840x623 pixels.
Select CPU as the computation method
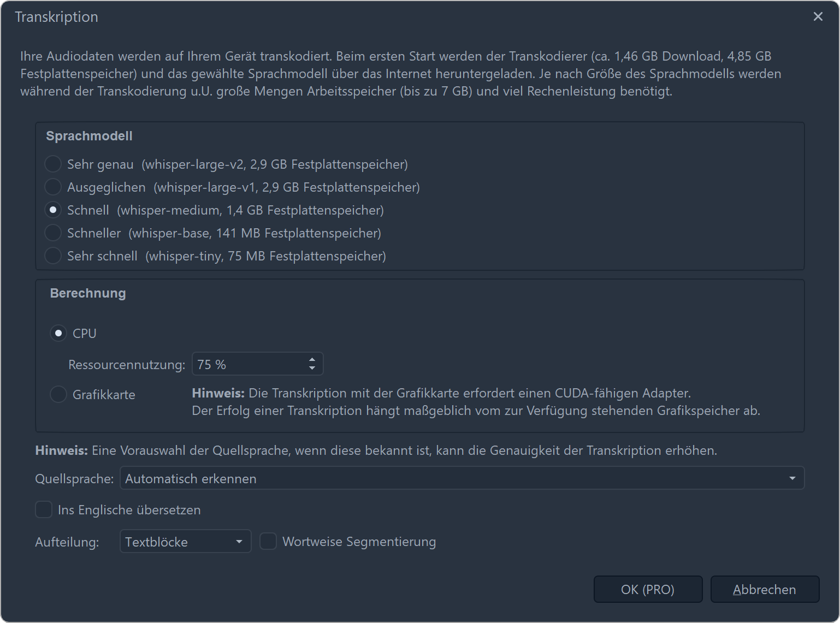[58, 333]
